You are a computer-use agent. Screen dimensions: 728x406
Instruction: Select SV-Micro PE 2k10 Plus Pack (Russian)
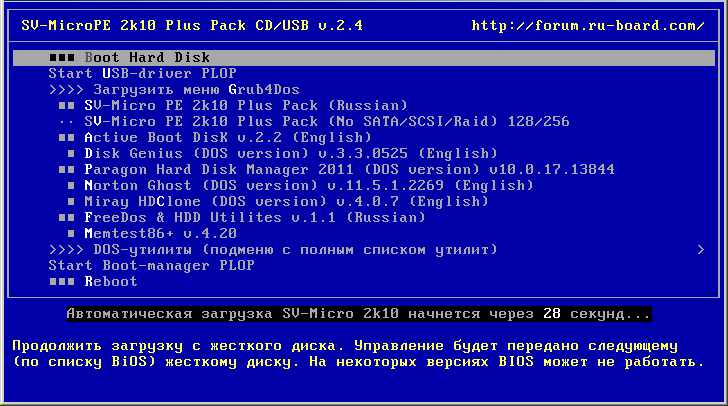click(246, 105)
